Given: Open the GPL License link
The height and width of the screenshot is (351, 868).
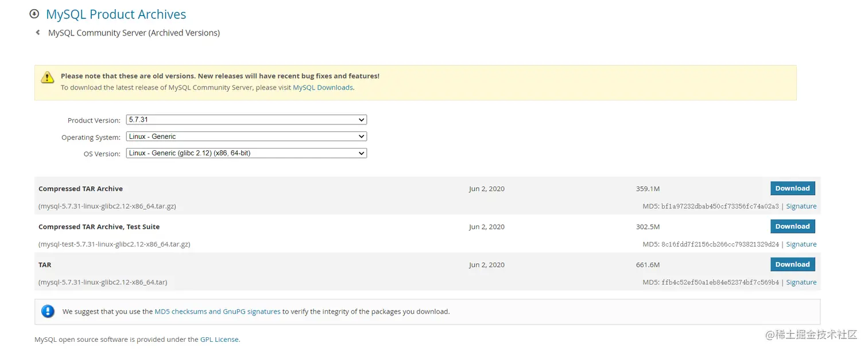Looking at the screenshot, I should point(219,339).
